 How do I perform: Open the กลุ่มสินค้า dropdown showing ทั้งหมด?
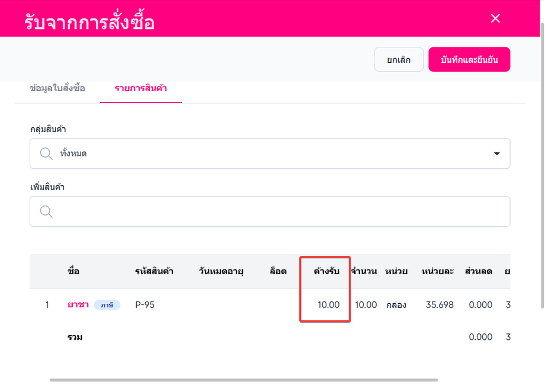coord(270,153)
